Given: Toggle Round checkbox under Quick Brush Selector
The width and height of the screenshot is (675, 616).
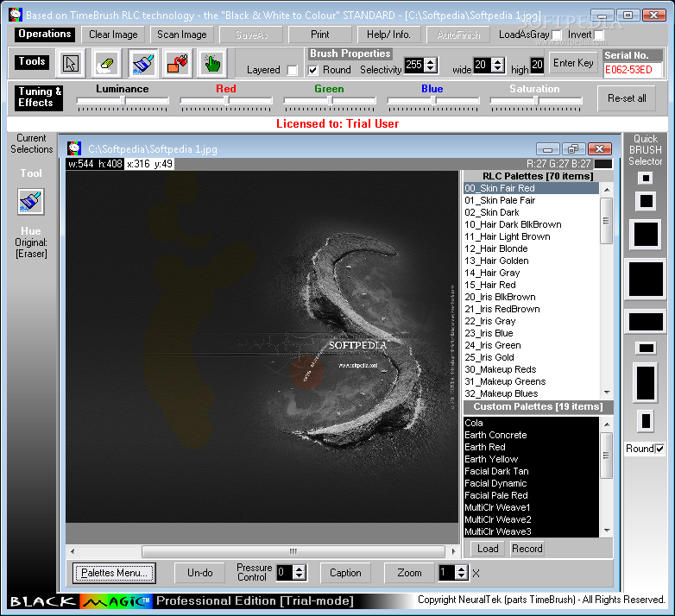Looking at the screenshot, I should (x=659, y=449).
